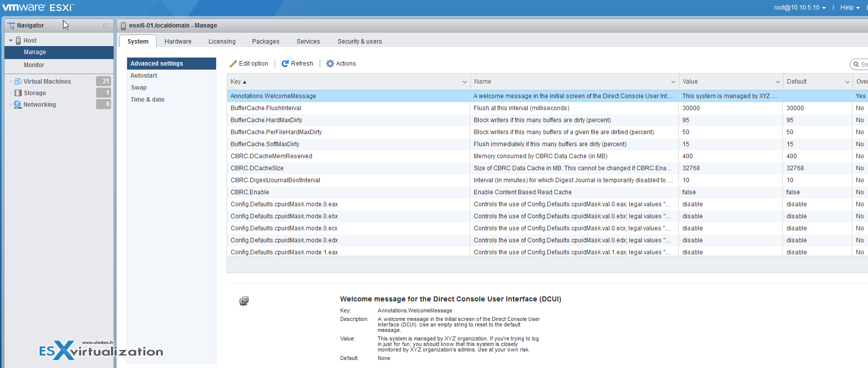Viewport: 868px width, 368px height.
Task: Click the Networking globe icon
Action: tap(18, 105)
